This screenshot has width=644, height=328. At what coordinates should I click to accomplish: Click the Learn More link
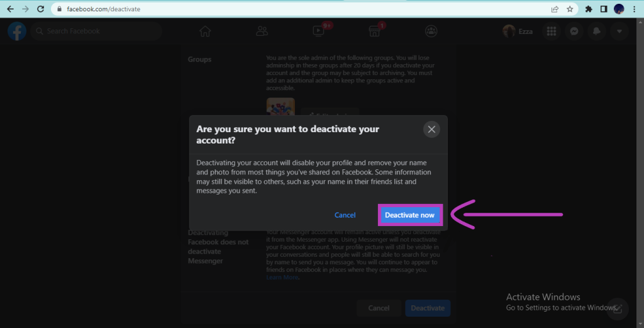click(x=282, y=278)
